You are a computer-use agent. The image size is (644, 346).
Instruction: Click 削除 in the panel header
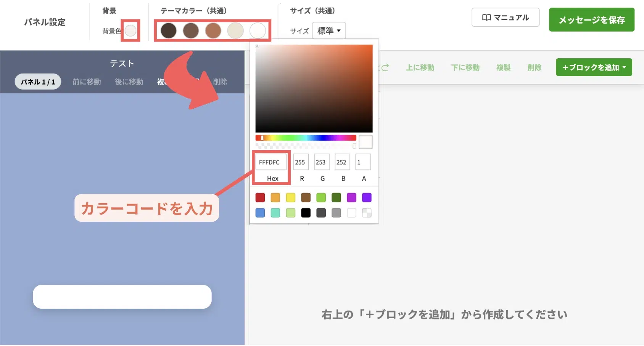(x=220, y=82)
